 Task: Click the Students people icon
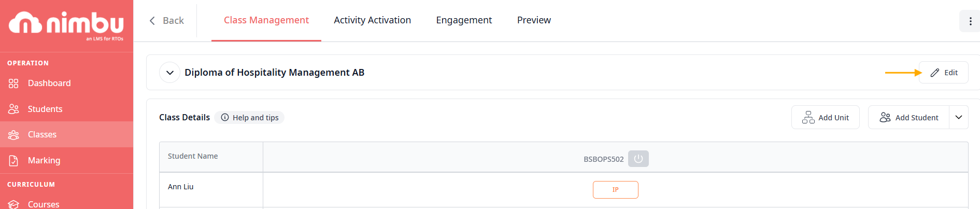pos(13,109)
